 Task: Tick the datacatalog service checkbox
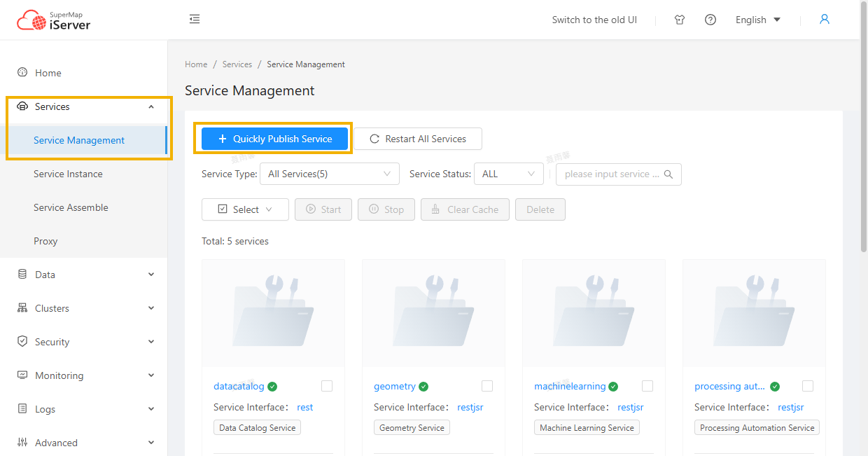click(x=327, y=386)
